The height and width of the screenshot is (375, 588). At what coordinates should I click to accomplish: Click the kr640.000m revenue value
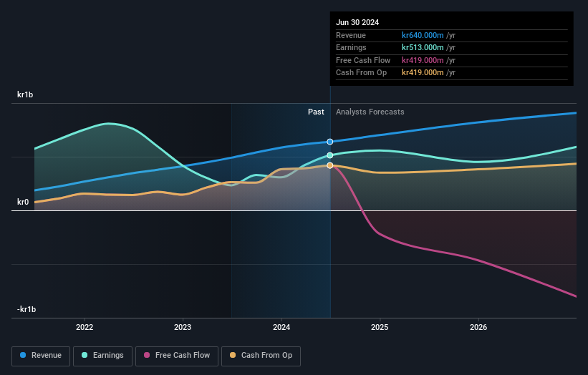coord(423,35)
